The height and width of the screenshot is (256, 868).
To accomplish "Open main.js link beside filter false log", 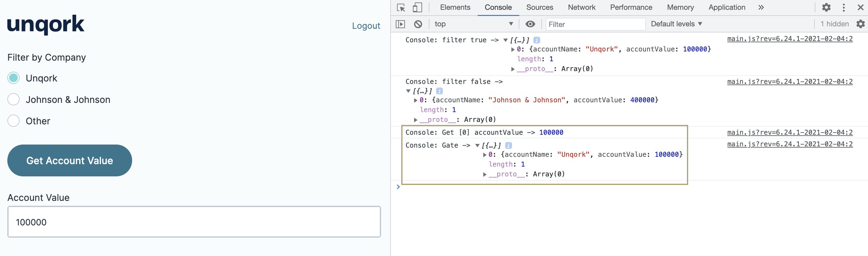I will [790, 82].
